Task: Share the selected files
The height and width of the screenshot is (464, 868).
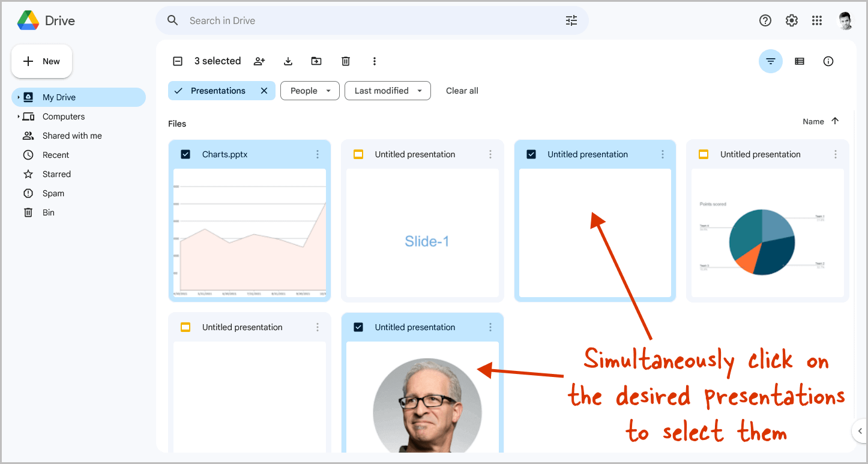Action: [x=259, y=61]
